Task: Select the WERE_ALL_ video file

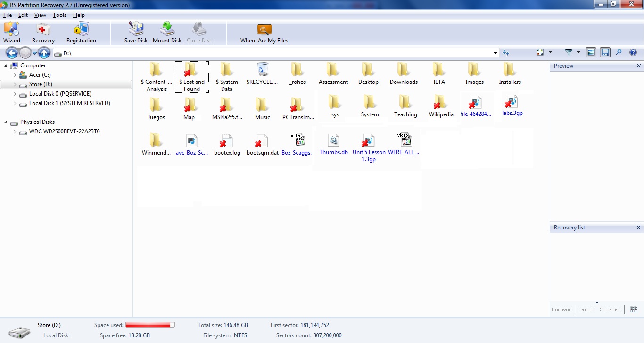Action: point(404,144)
